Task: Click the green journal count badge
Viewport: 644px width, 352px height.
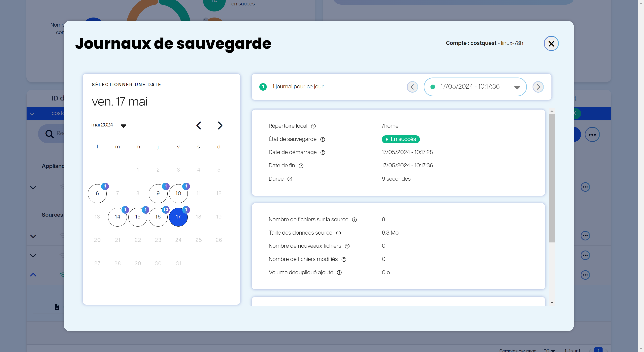Action: pyautogui.click(x=263, y=87)
